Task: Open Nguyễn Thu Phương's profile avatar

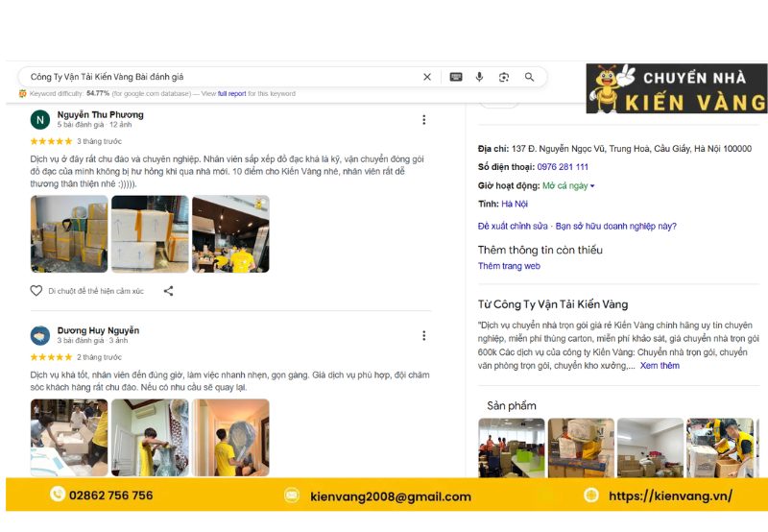Action: click(40, 119)
